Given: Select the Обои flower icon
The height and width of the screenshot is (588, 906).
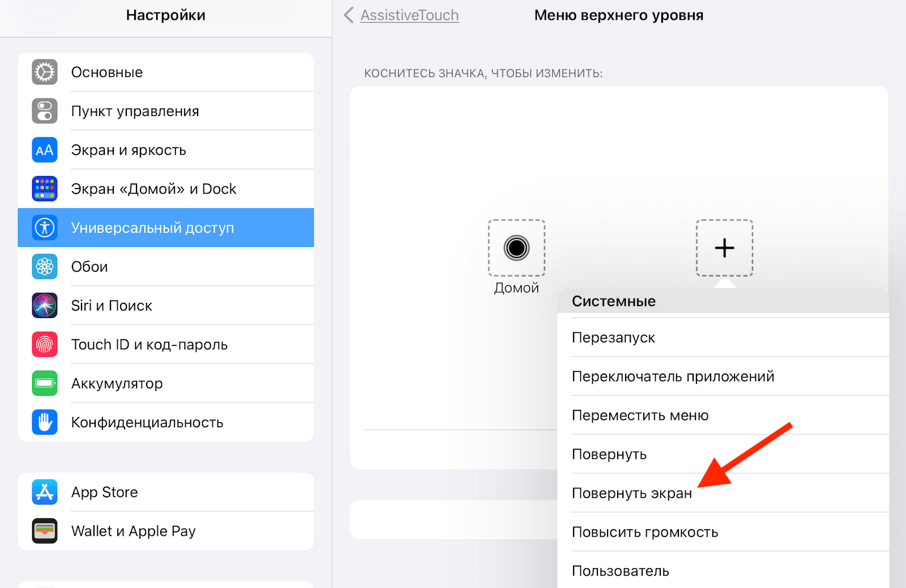Looking at the screenshot, I should [x=45, y=267].
